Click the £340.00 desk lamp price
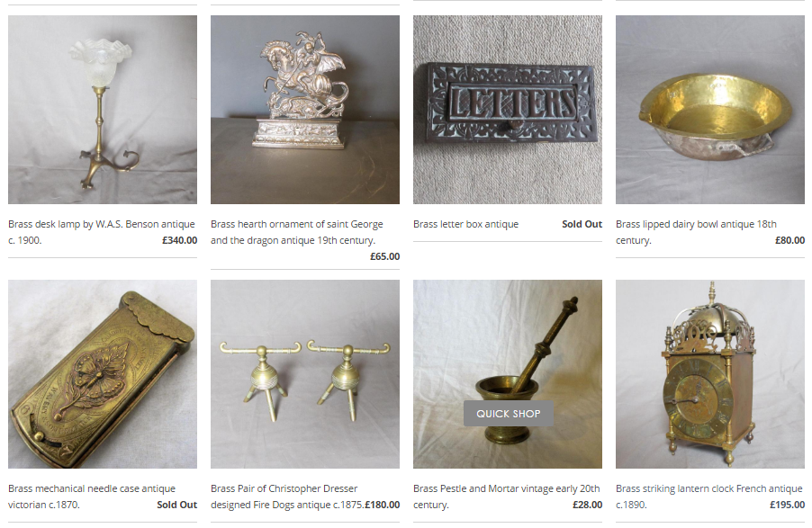The width and height of the screenshot is (812, 528). (180, 240)
